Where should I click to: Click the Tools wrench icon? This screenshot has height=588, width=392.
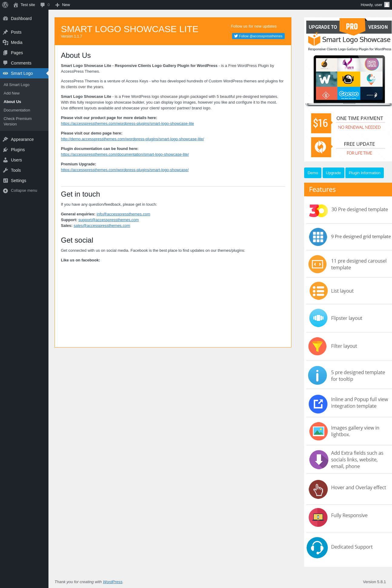(5, 170)
